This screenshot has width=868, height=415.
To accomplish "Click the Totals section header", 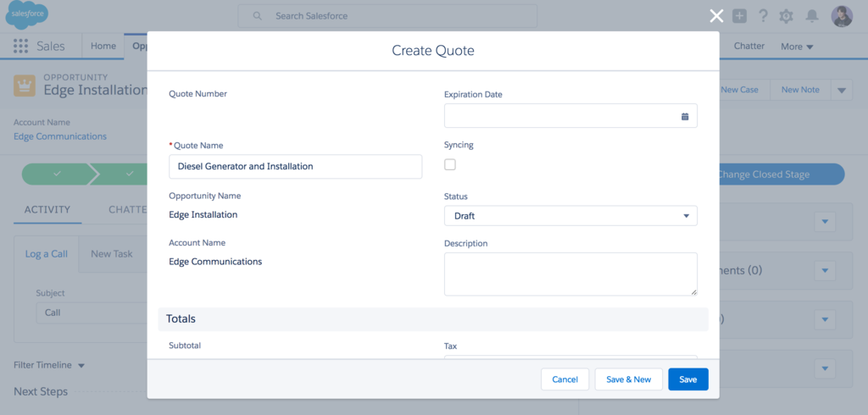I will pos(433,319).
